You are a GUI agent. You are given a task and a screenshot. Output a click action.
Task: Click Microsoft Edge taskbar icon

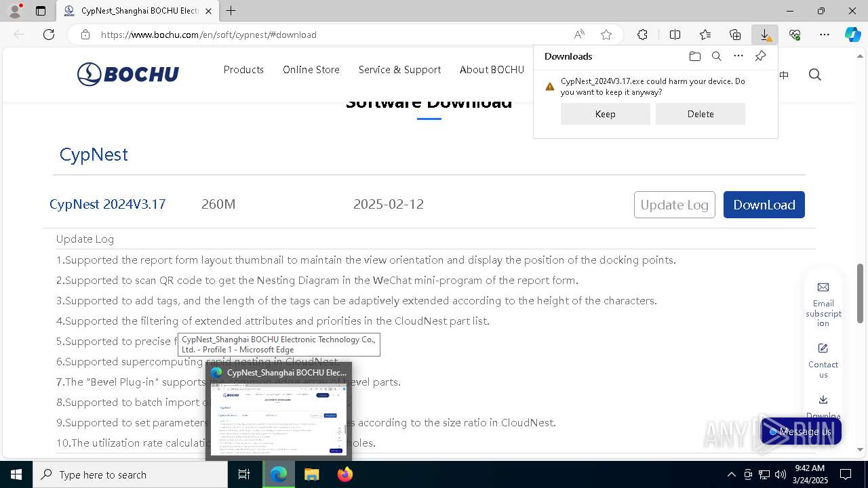click(x=279, y=474)
